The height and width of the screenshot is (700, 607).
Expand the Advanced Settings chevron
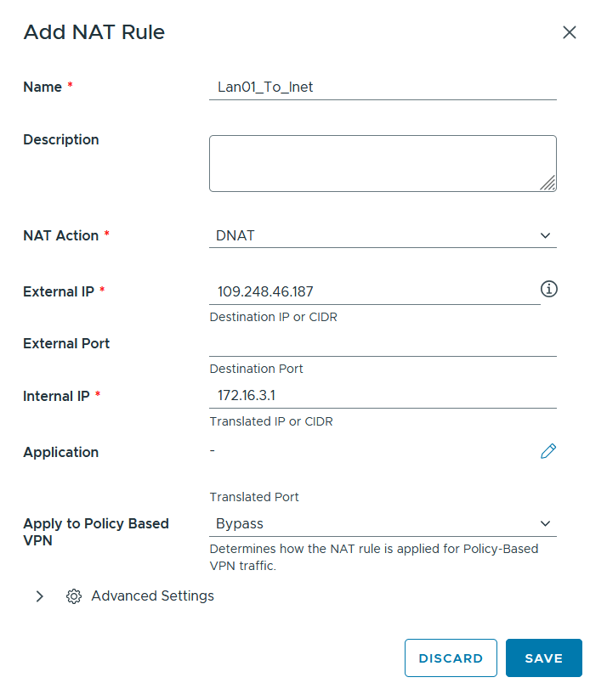click(x=40, y=596)
